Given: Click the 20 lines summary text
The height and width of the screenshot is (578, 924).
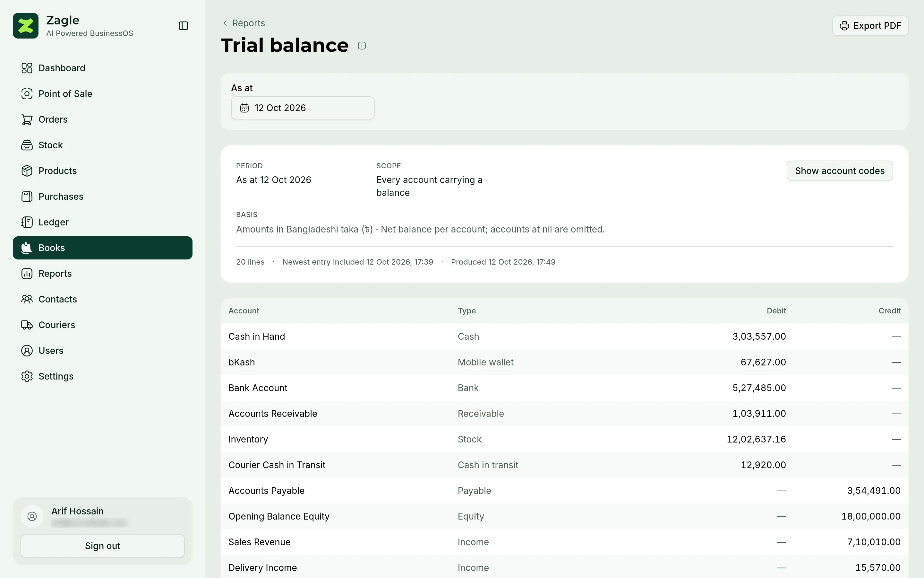Looking at the screenshot, I should (x=250, y=262).
